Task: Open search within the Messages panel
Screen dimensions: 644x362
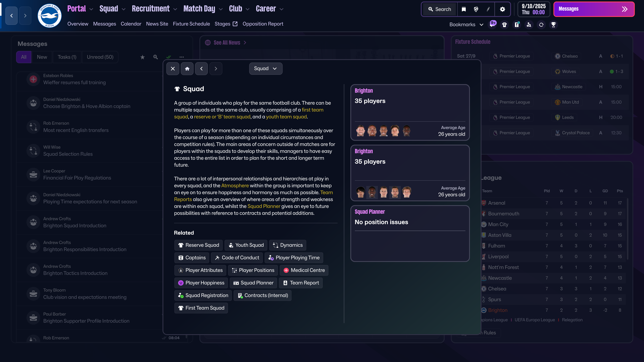Action: click(x=155, y=57)
